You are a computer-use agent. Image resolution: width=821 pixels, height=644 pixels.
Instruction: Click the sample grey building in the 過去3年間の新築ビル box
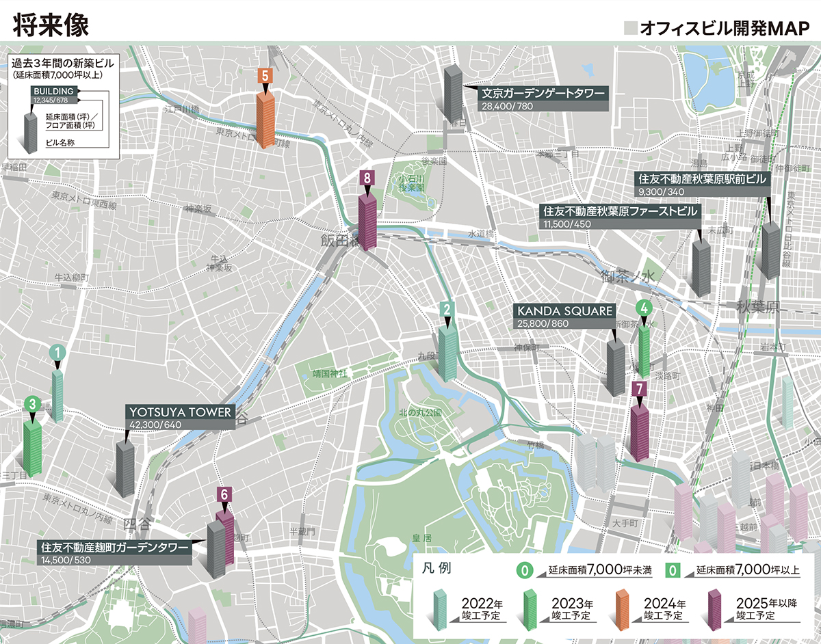pyautogui.click(x=31, y=133)
